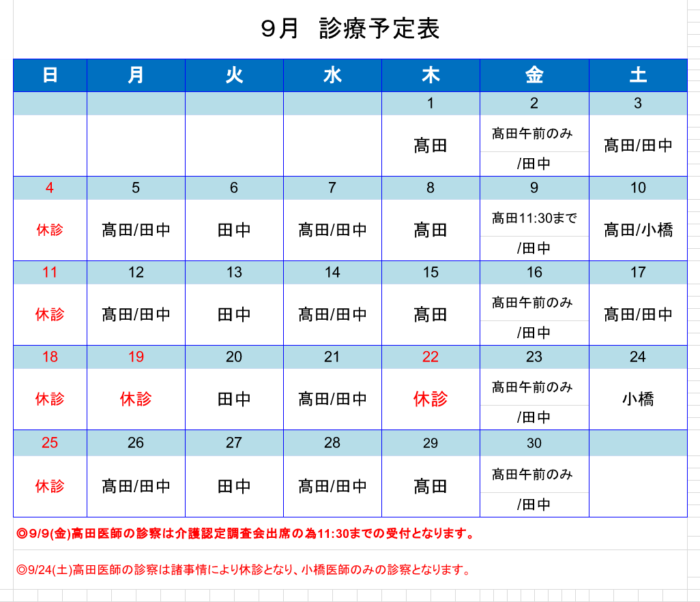Click date cell 15
700x602 pixels.
[431, 273]
